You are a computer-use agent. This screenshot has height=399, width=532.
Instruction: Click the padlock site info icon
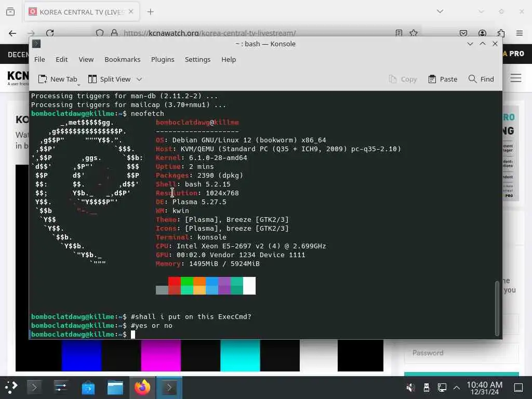[x=114, y=33]
